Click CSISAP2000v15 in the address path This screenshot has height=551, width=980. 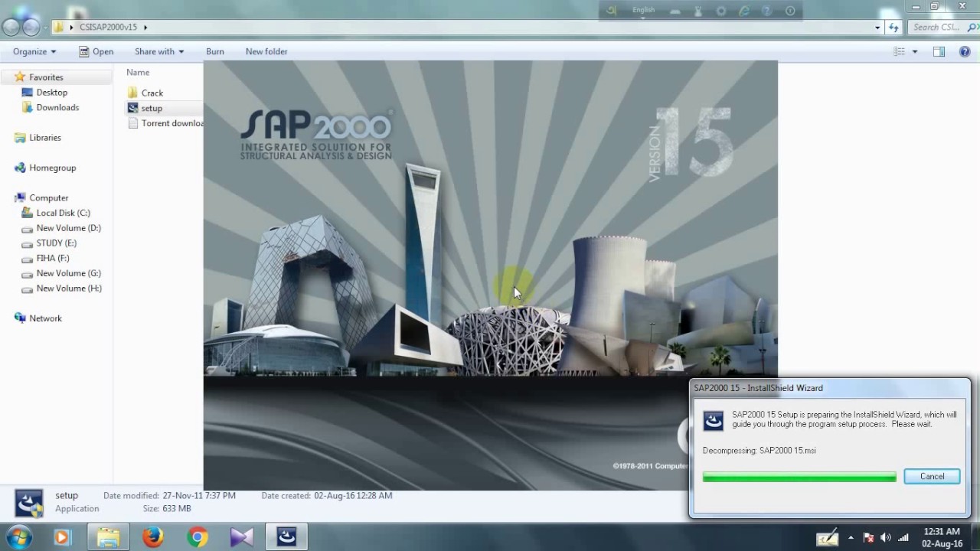pyautogui.click(x=107, y=27)
